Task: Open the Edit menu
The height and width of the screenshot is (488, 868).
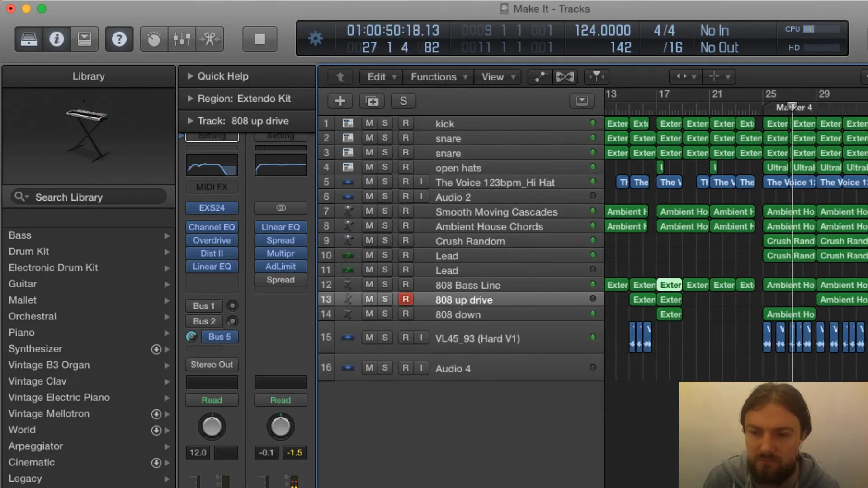Action: tap(381, 77)
